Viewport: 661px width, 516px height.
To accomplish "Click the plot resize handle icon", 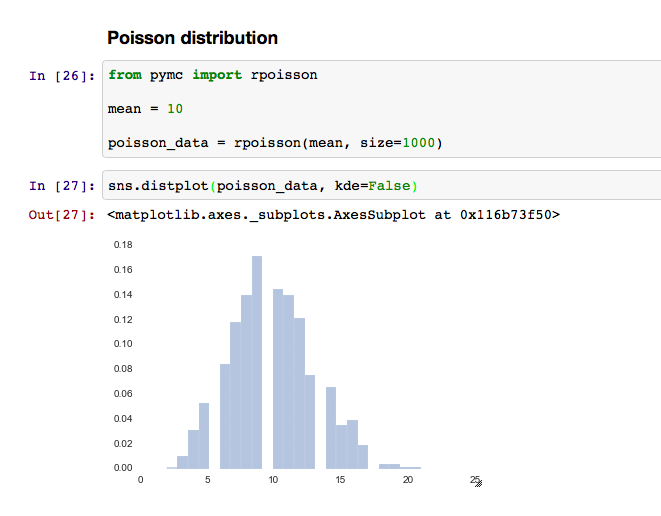I will point(478,484).
